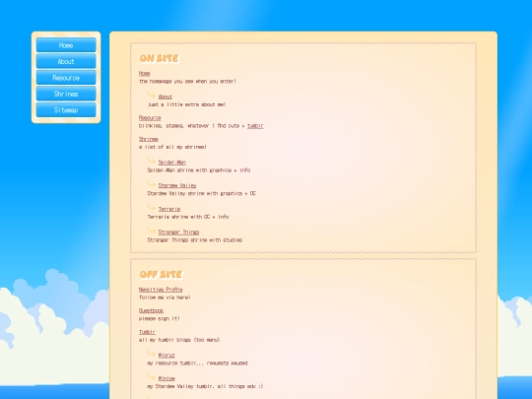Viewport: 532px width, 399px height.
Task: Click text 'please sign it!'
Action: 160,318
